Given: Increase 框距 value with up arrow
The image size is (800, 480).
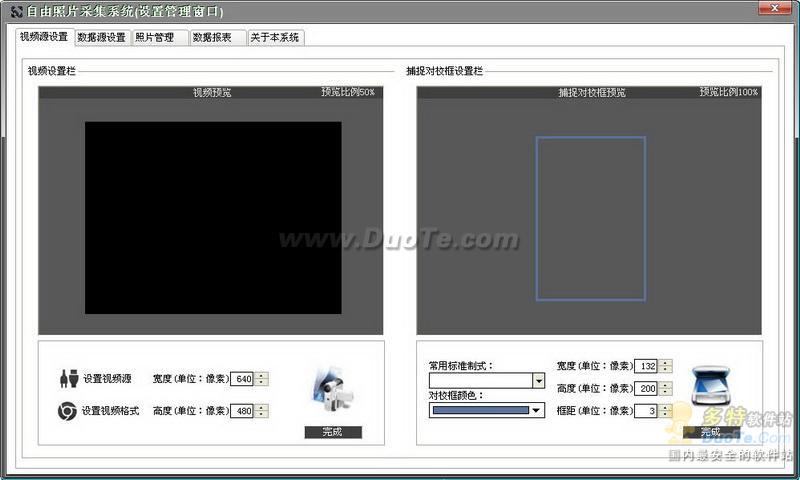Looking at the screenshot, I should tap(665, 407).
